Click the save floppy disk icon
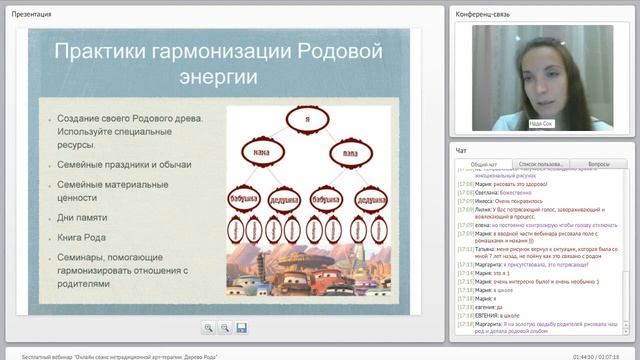Viewport: 640px width, 360px height. tap(241, 328)
